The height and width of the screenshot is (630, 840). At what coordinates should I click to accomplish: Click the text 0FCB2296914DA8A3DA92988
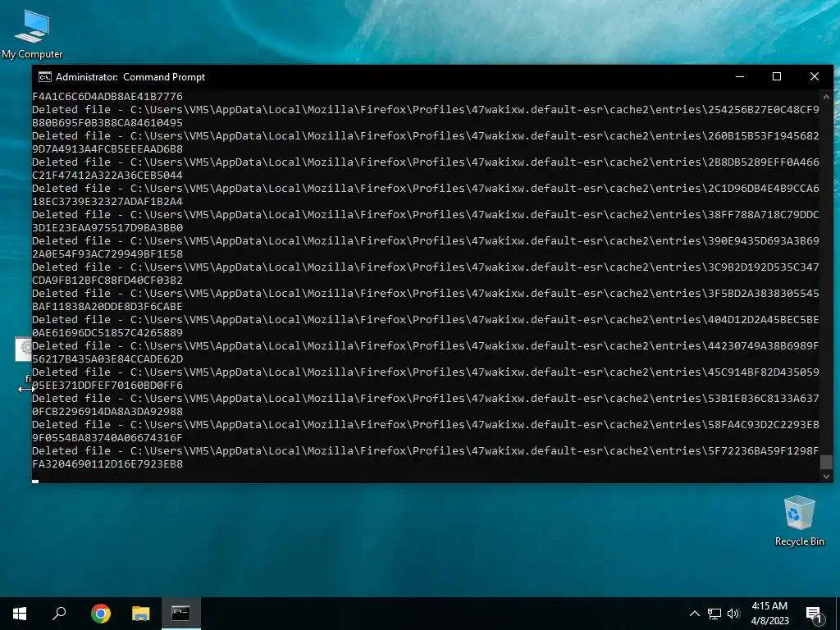click(x=107, y=412)
